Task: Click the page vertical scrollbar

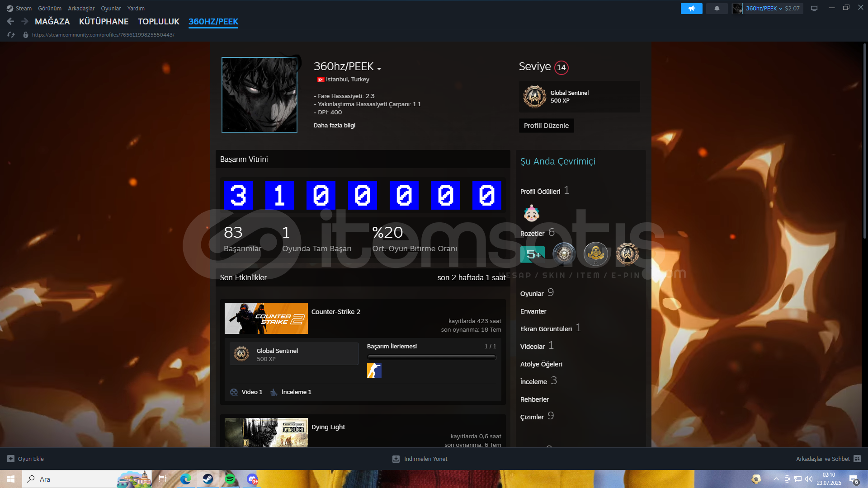Action: [x=864, y=140]
